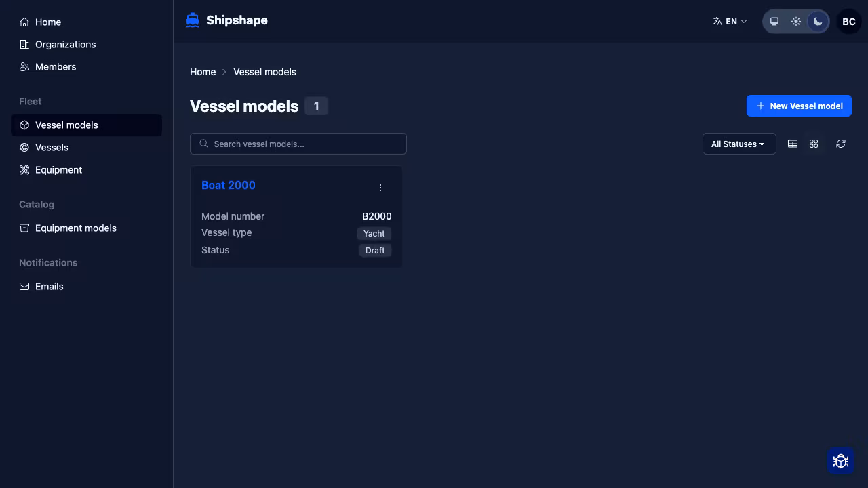Image resolution: width=868 pixels, height=488 pixels.
Task: Open the Emails notifications section
Action: [x=49, y=286]
